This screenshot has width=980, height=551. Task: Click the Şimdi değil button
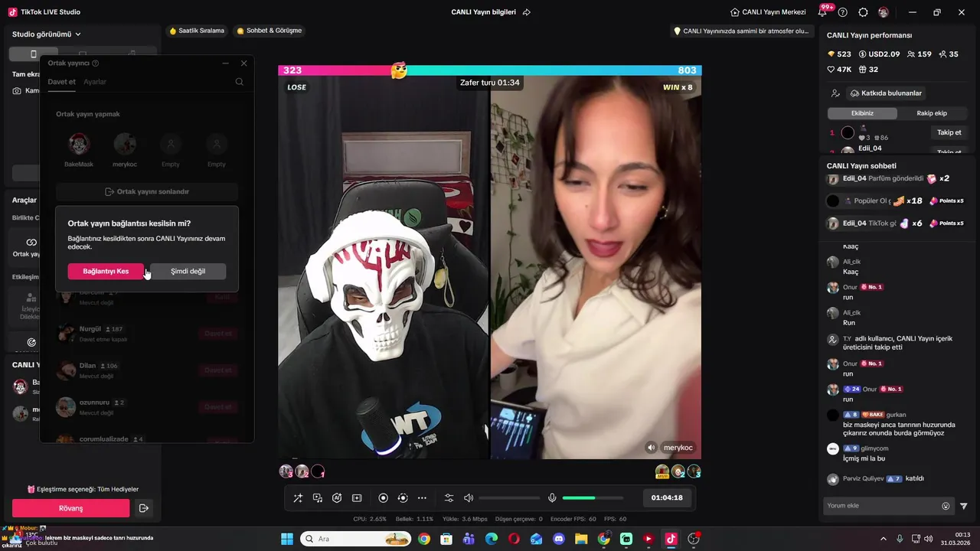[188, 271]
